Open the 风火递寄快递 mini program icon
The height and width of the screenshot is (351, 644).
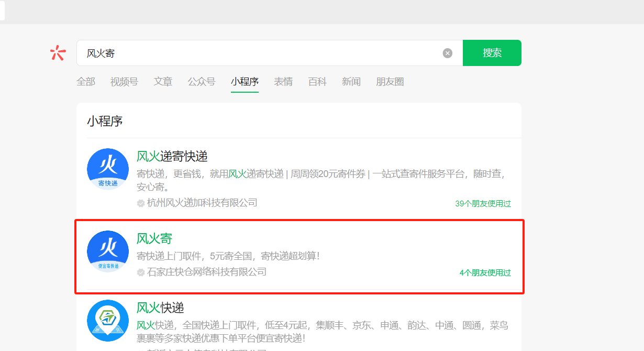coord(108,169)
